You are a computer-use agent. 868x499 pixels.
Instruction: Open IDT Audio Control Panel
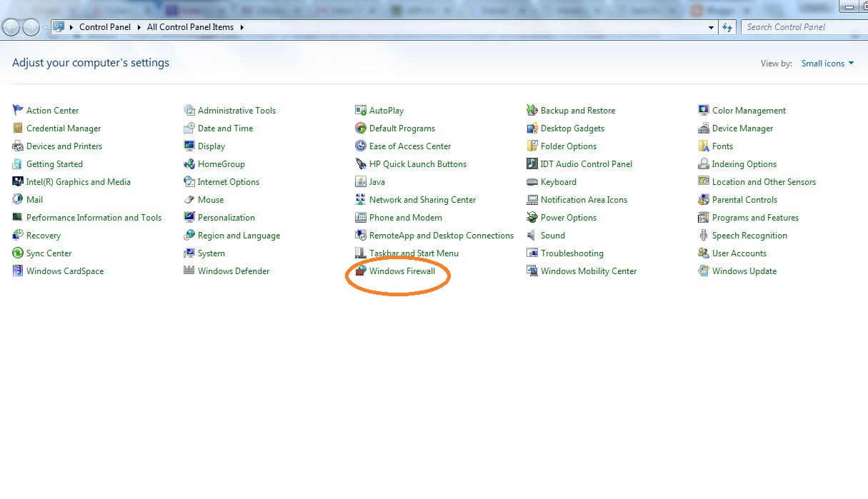[587, 163]
